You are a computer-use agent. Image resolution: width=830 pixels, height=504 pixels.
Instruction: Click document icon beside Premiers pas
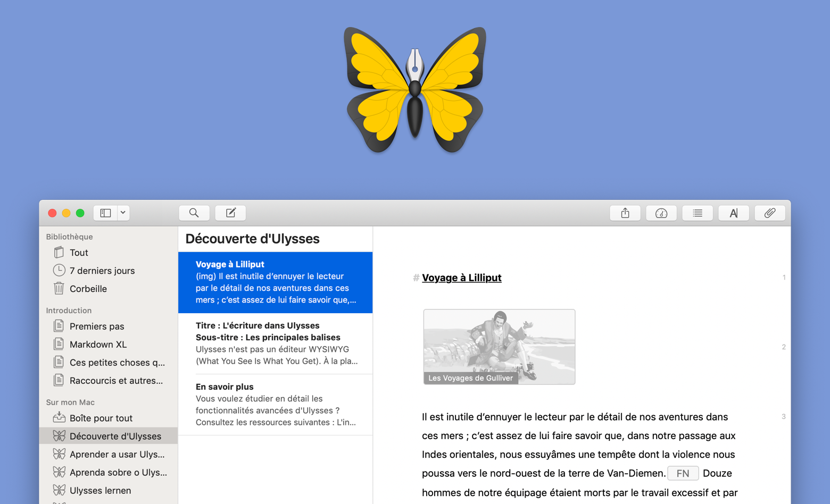(x=59, y=326)
